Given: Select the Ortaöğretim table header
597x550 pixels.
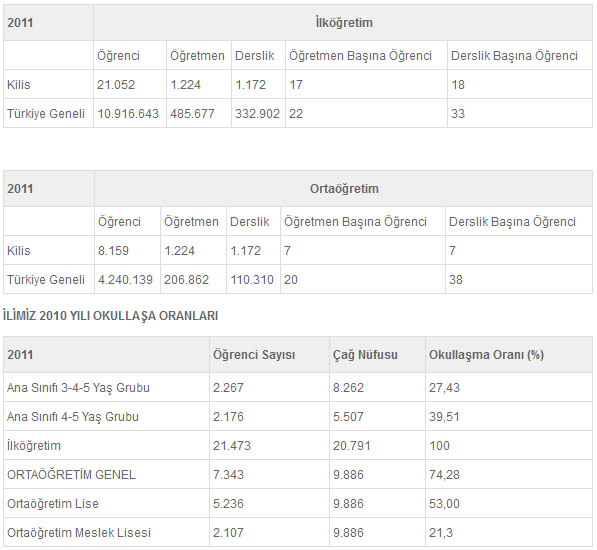Looking at the screenshot, I should 344,189.
